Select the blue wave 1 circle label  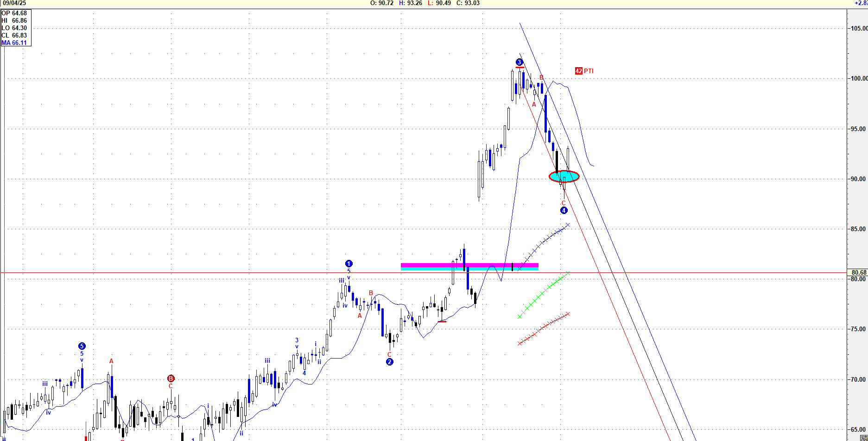(349, 263)
